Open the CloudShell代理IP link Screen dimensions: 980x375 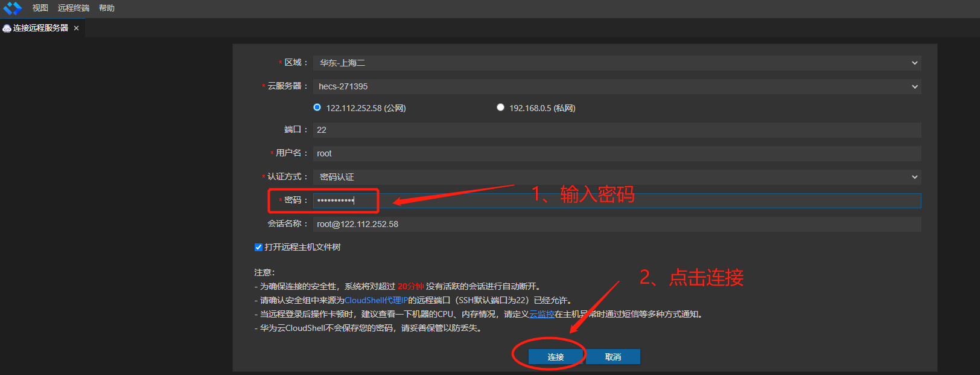(376, 300)
